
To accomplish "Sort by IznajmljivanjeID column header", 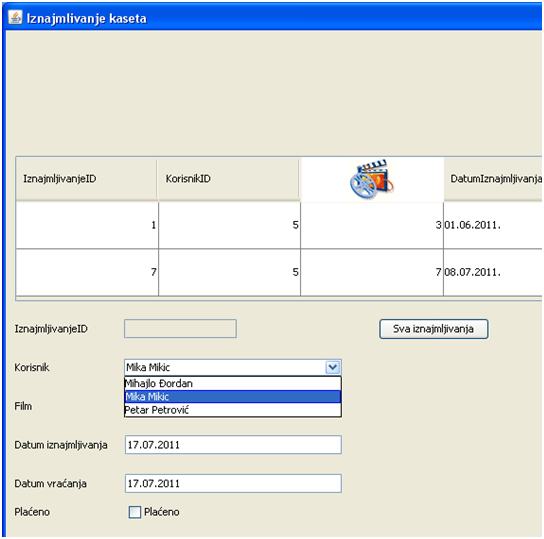I will pos(86,179).
